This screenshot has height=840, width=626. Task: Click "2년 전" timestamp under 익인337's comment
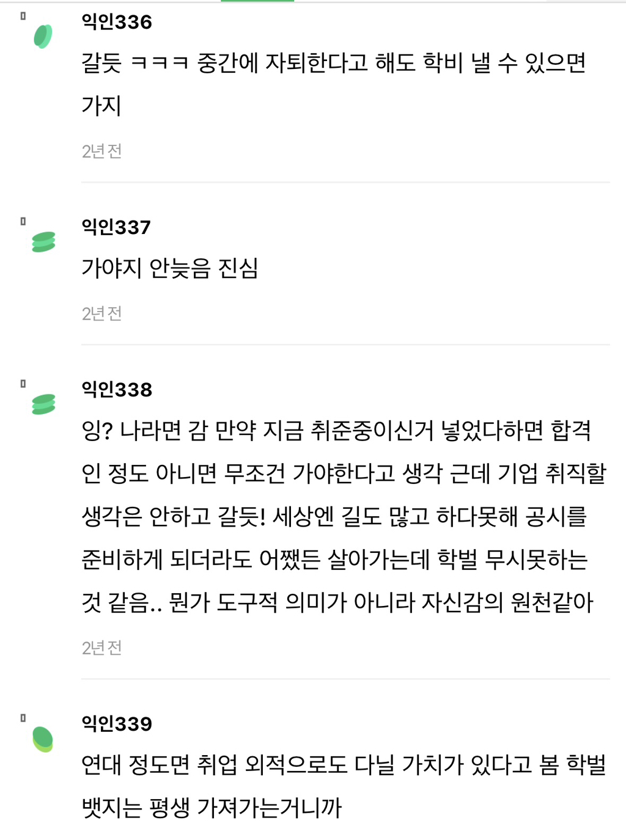(x=102, y=314)
